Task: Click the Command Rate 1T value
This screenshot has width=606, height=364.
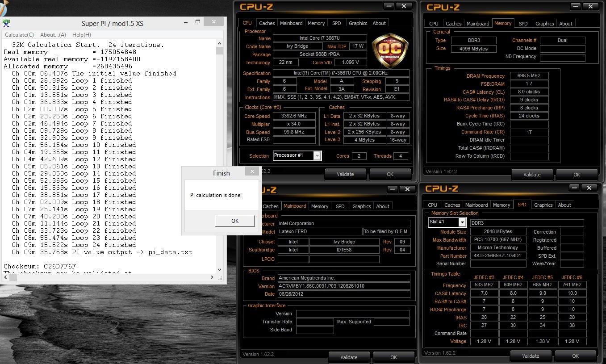Action: click(x=529, y=132)
